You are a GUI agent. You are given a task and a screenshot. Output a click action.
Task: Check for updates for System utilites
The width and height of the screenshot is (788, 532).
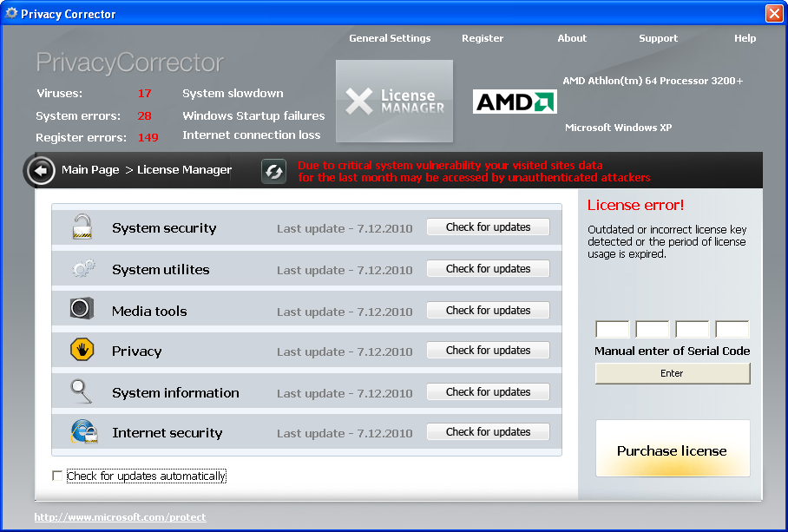[x=488, y=269]
